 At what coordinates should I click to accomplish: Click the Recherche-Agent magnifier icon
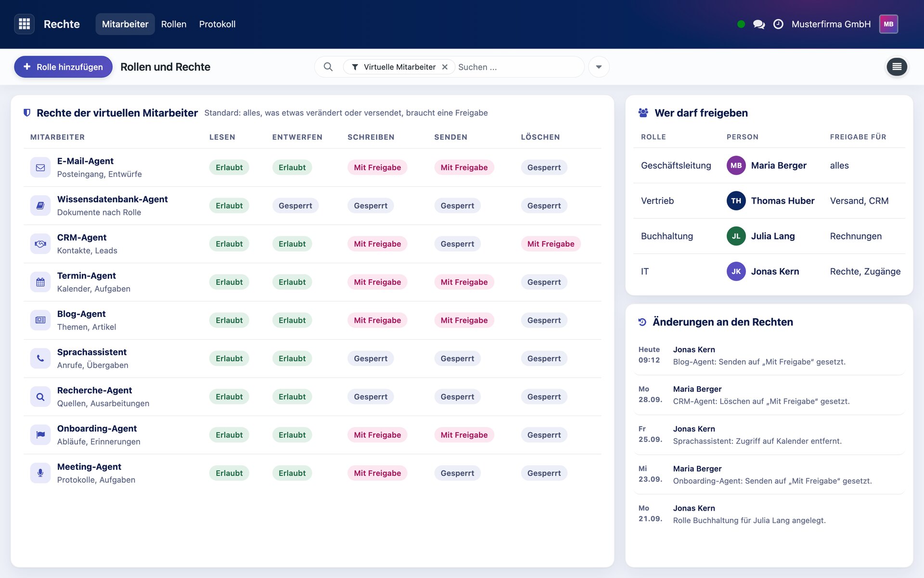click(x=40, y=397)
